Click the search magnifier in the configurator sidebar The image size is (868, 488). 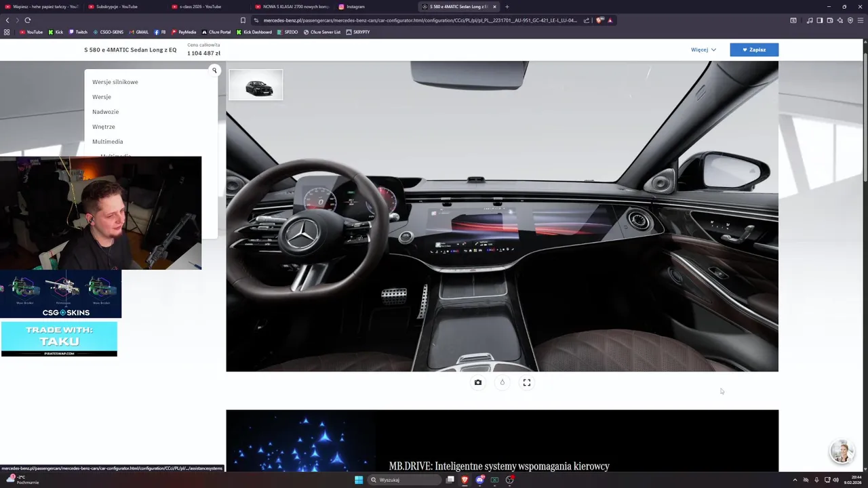point(214,70)
